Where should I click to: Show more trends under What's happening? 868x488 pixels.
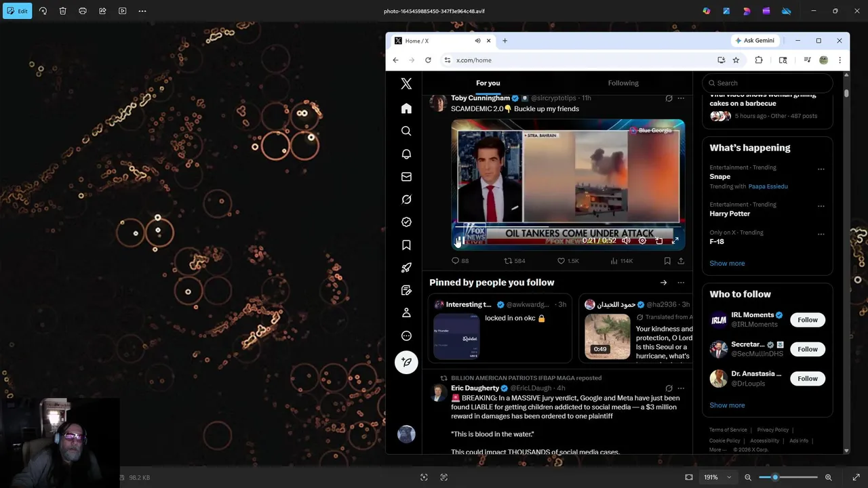(x=727, y=263)
